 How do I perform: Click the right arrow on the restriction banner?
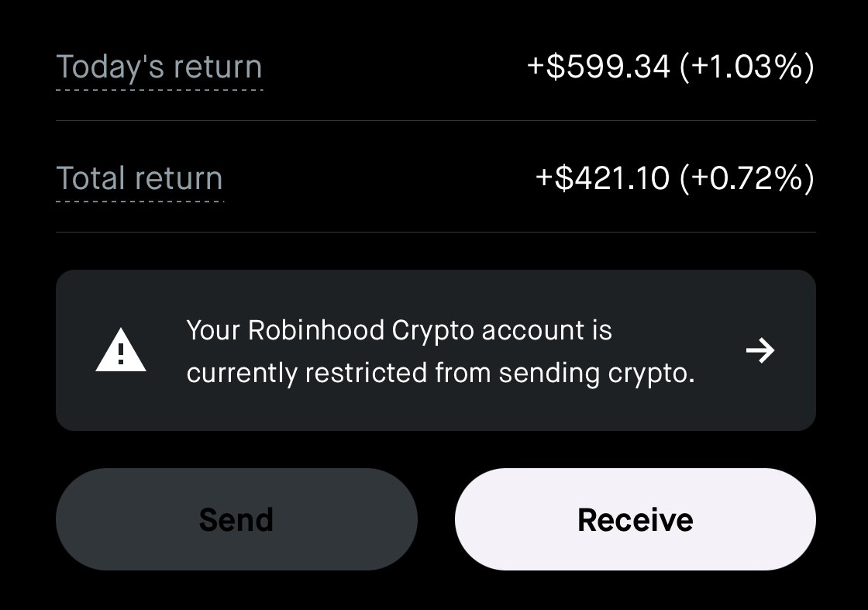coord(761,350)
